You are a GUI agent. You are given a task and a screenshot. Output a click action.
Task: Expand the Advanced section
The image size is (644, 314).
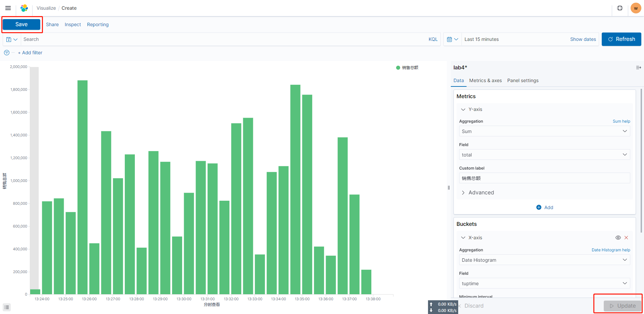[478, 192]
